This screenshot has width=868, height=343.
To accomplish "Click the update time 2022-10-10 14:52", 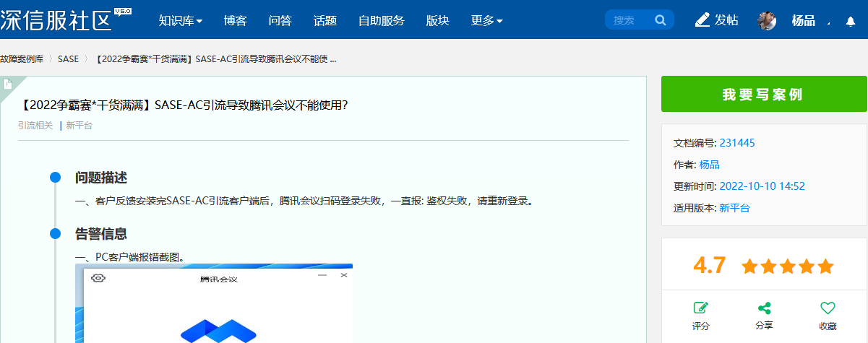I will [x=762, y=186].
